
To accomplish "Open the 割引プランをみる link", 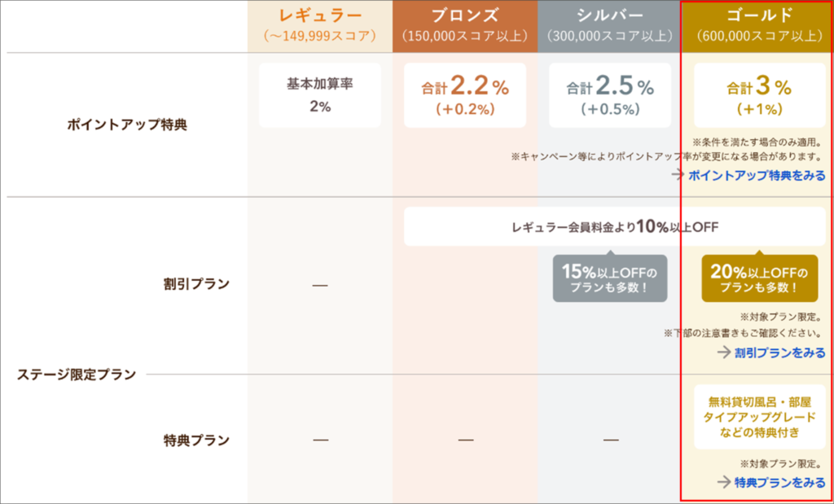I will [779, 353].
